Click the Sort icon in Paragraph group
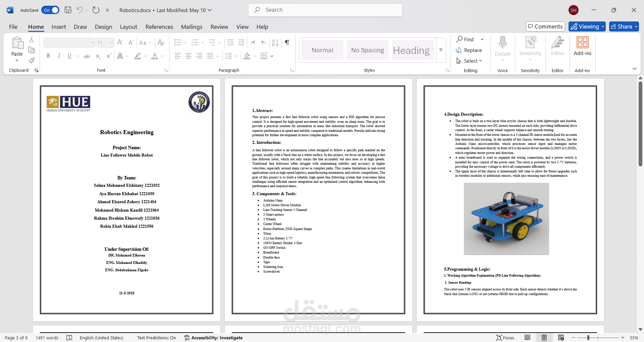 (x=275, y=43)
